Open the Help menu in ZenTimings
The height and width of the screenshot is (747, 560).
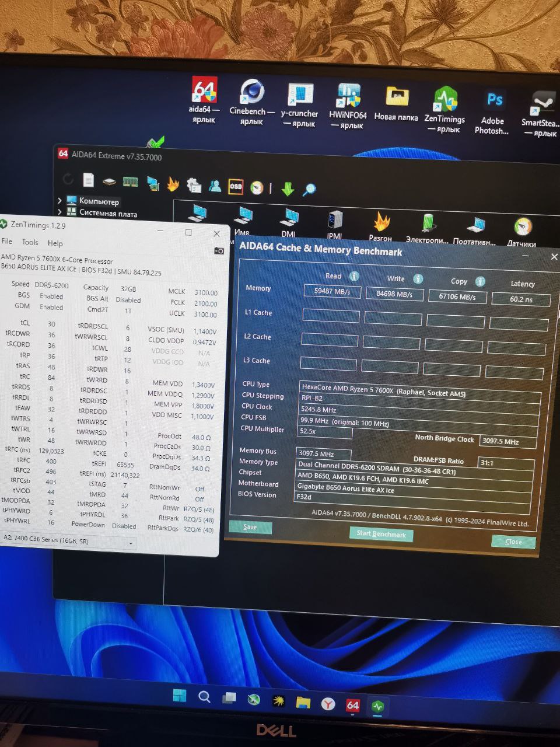click(x=55, y=243)
